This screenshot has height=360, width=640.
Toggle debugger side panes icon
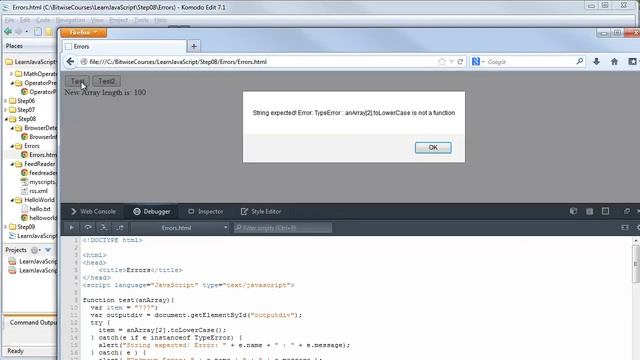tap(625, 228)
